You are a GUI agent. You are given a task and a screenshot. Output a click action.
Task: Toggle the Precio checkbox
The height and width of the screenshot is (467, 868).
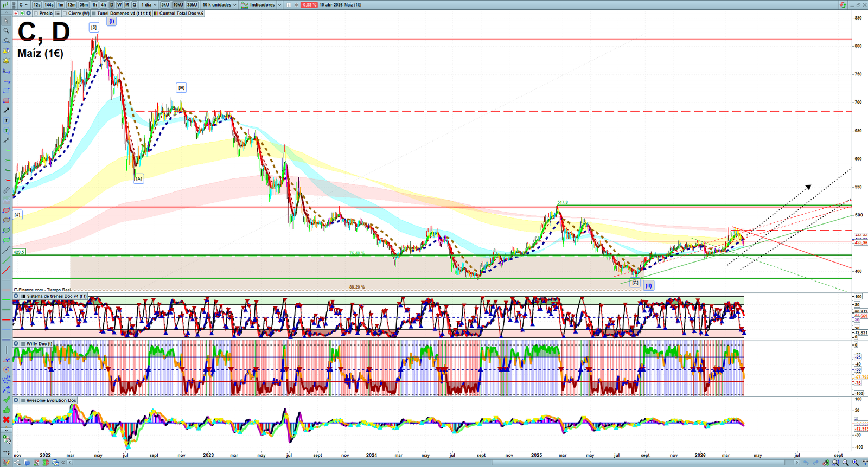click(x=36, y=14)
